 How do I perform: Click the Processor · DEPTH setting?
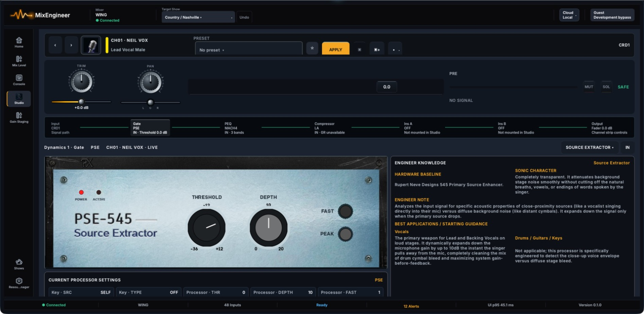(x=283, y=292)
